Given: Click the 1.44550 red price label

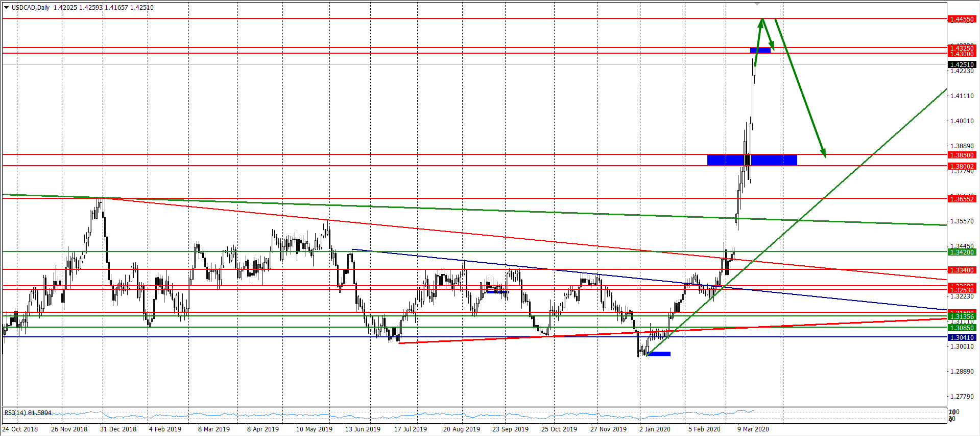Looking at the screenshot, I should (962, 19).
